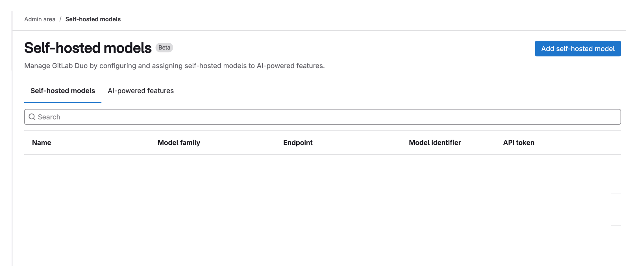Click the Self-hosted models page title
Viewport: 644px width, 266px height.
(88, 47)
